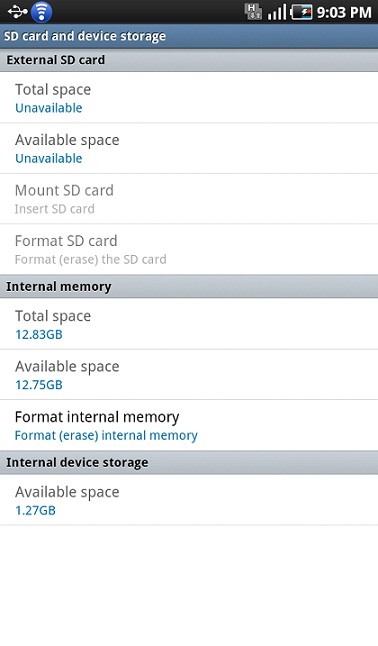The width and height of the screenshot is (378, 646).
Task: Select the Mount SD card option
Action: click(x=189, y=199)
